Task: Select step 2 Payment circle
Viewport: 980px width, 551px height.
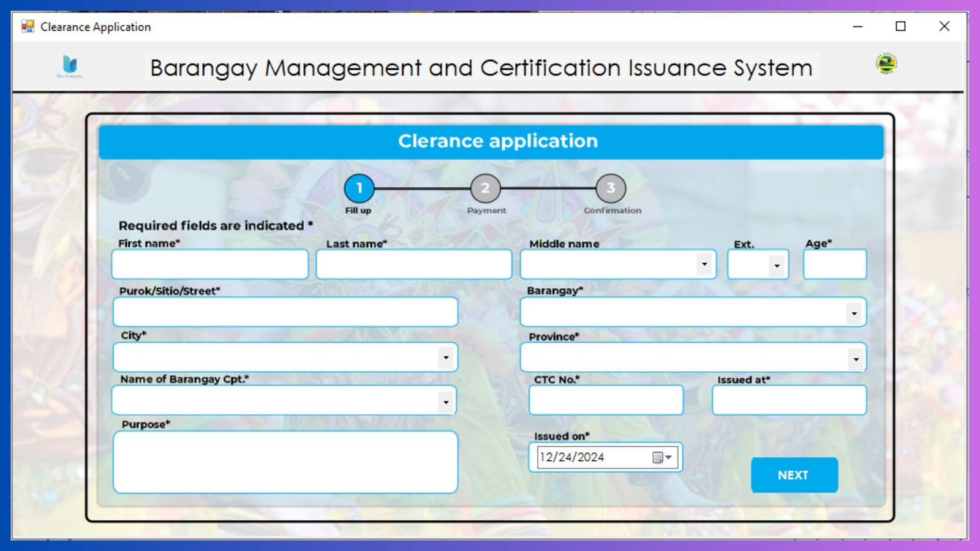Action: click(485, 189)
